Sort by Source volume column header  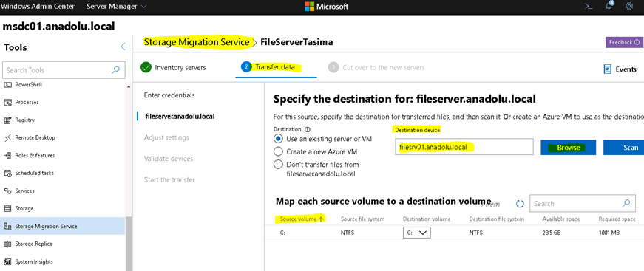click(x=302, y=219)
